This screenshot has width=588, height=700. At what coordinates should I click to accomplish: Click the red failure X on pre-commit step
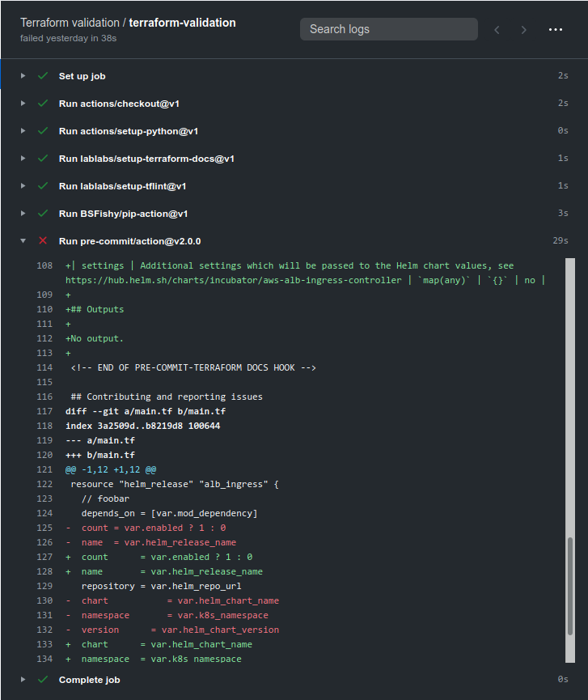coord(43,240)
